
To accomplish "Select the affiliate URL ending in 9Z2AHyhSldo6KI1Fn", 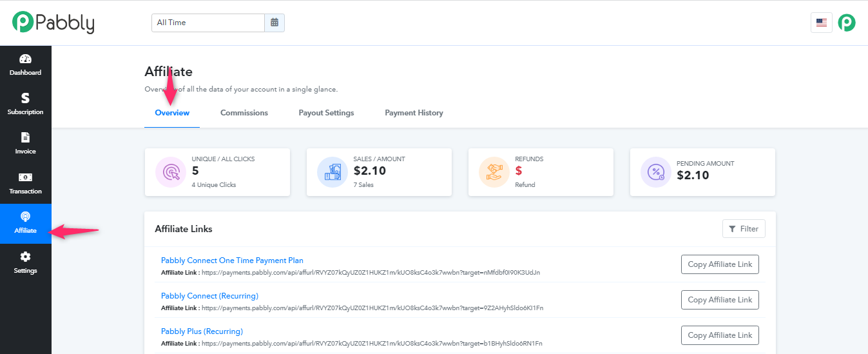I will [x=372, y=308].
